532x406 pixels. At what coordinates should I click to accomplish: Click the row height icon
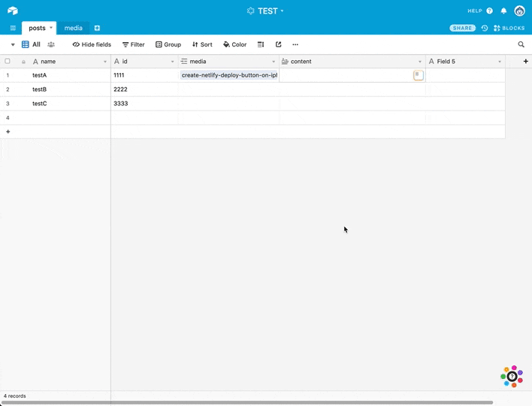pyautogui.click(x=261, y=44)
